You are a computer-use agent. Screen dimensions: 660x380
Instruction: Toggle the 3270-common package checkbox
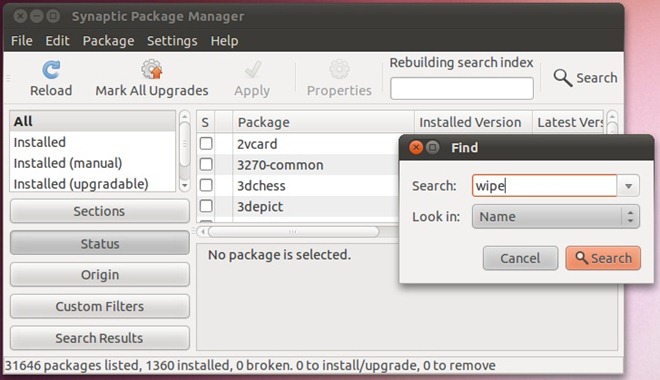click(206, 164)
